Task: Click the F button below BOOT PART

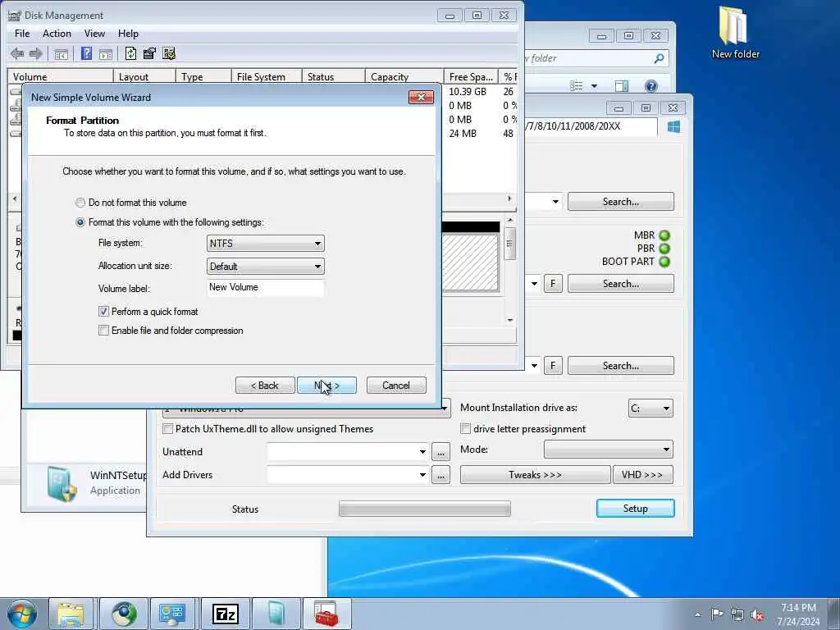Action: (x=553, y=283)
